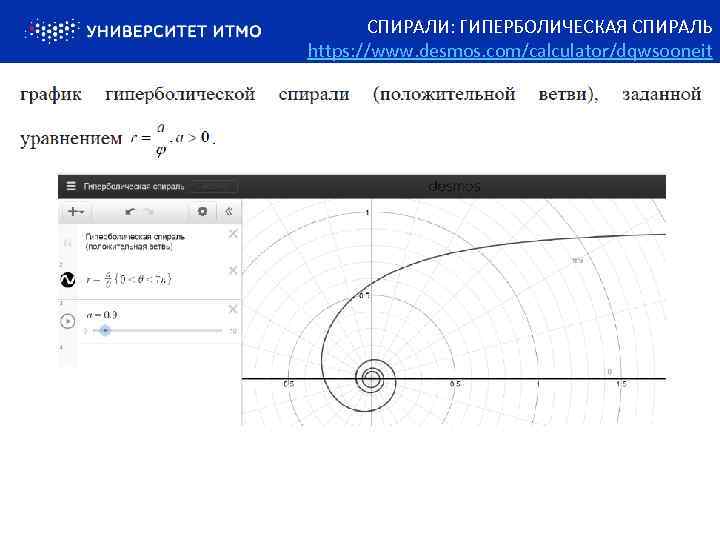Click the slider upper limit value
Viewport: 720px width, 540px height.
[x=233, y=331]
